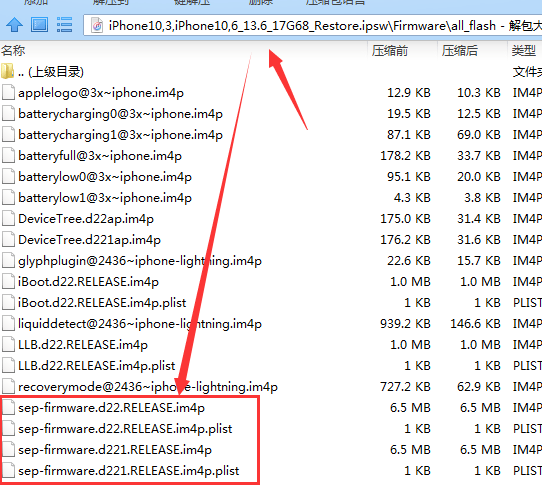The height and width of the screenshot is (496, 542).
Task: Click 727.2 KB size of recoverymode file
Action: pos(405,387)
